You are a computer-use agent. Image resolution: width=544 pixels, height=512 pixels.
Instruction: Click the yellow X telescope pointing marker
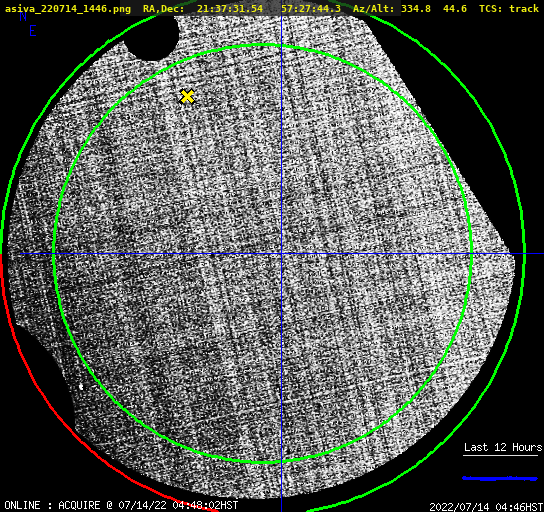coord(187,96)
